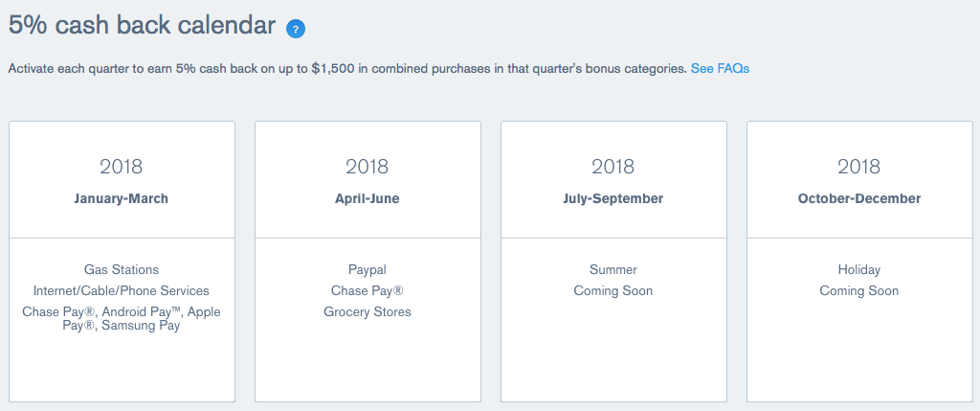
Task: Click Internet/Cable/Phone Services category text
Action: click(122, 291)
